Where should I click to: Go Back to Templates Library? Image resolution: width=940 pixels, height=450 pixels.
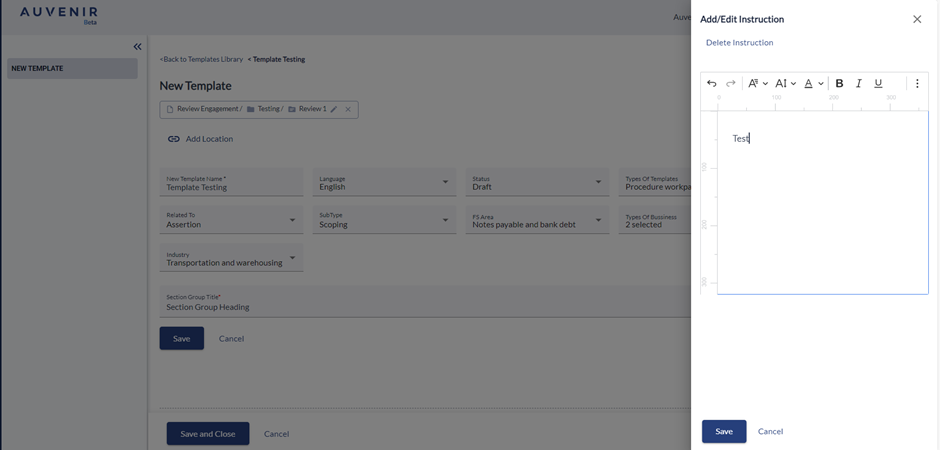(201, 59)
